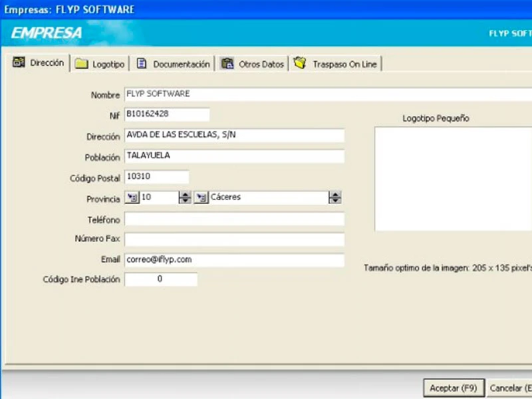Click the 'Código Ine Población' label
The width and height of the screenshot is (532, 399).
[81, 279]
